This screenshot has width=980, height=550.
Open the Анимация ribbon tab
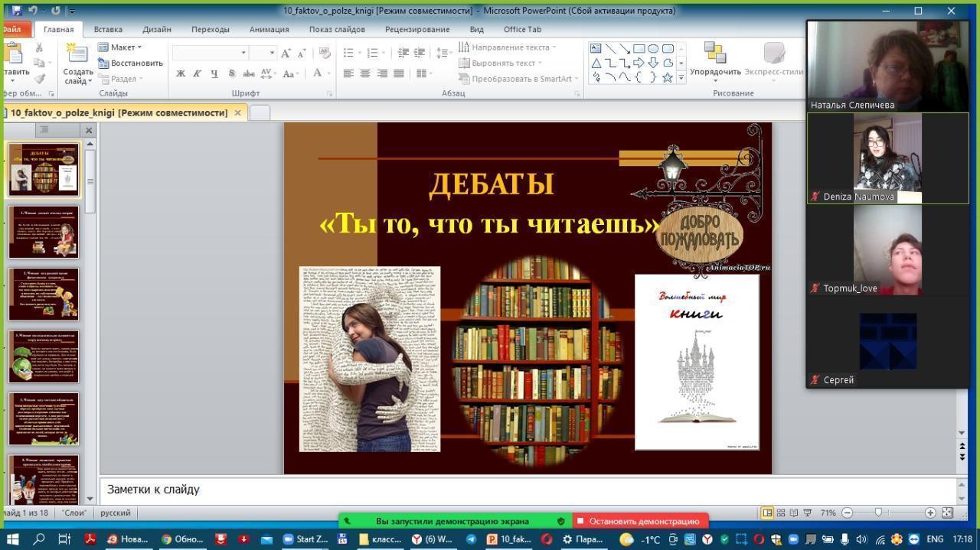(x=269, y=29)
